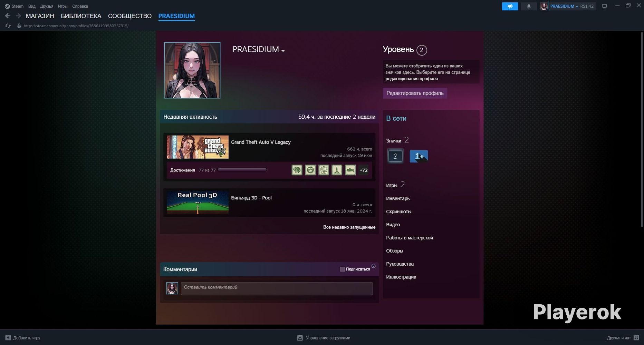Tick the Подписаться checkbox
The image size is (644, 345).
click(x=342, y=269)
